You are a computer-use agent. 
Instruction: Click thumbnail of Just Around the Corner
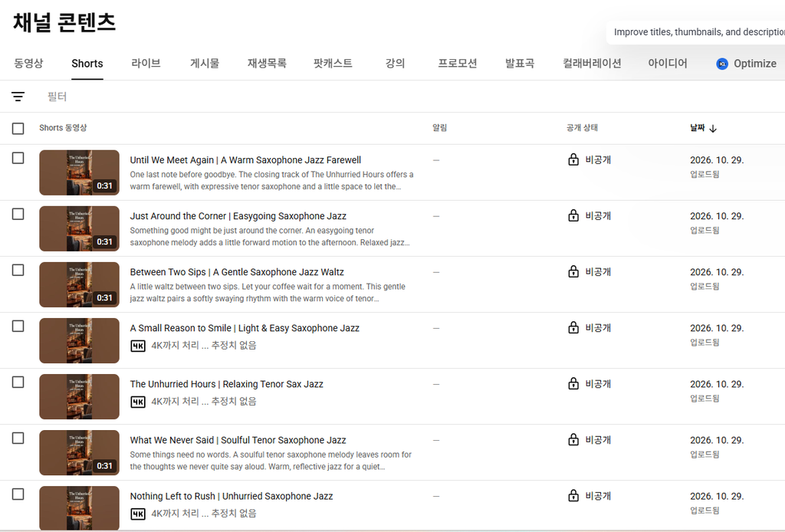pos(80,228)
